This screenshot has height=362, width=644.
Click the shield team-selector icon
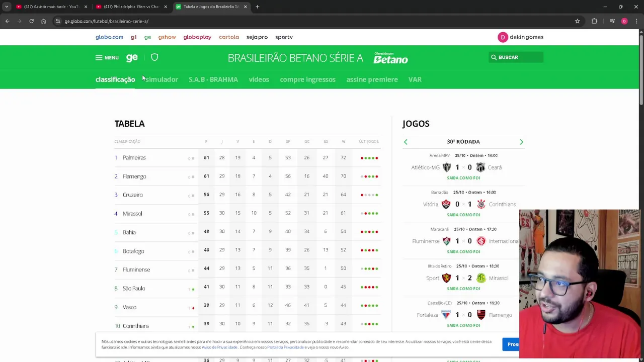coord(154,57)
